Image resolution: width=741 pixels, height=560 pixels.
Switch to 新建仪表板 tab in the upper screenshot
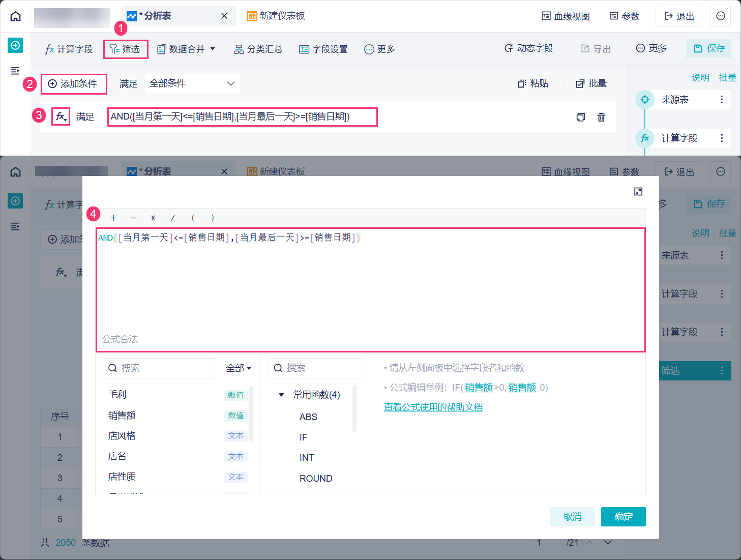coord(276,16)
